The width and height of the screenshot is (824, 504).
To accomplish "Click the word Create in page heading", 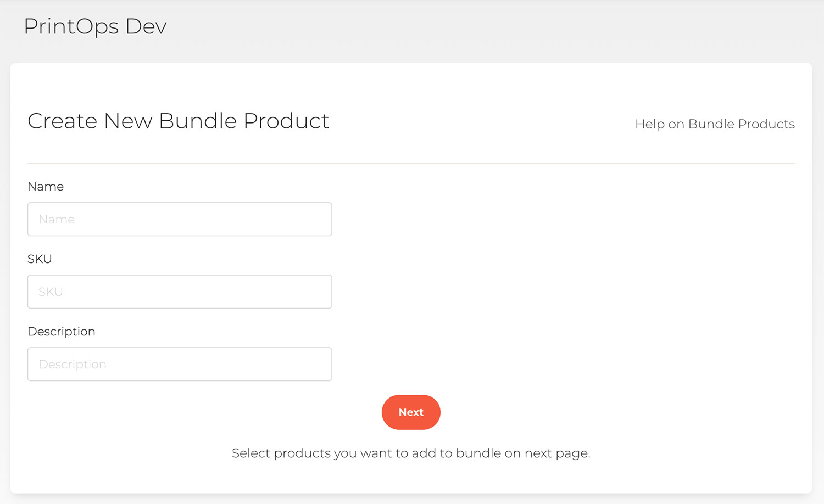I will click(x=62, y=121).
